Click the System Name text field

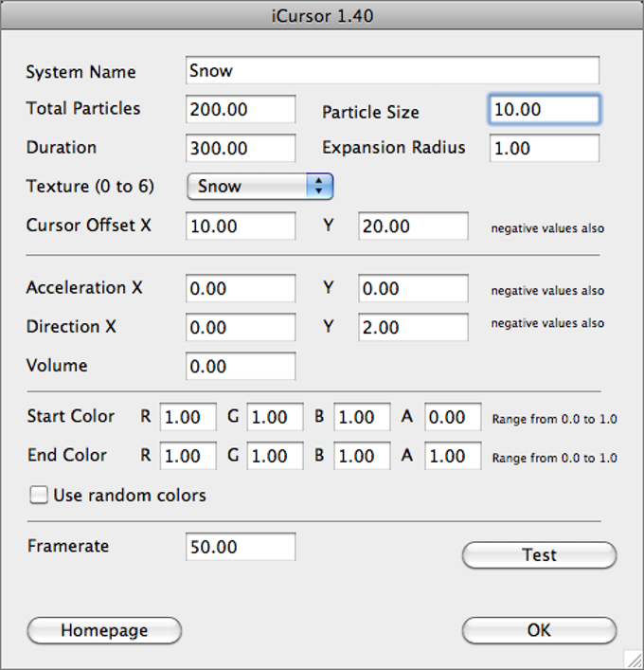pyautogui.click(x=392, y=71)
